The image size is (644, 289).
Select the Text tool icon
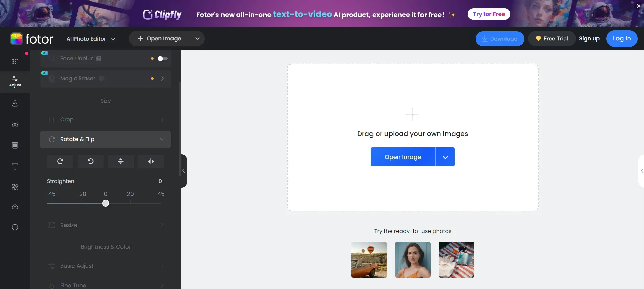coord(15,167)
